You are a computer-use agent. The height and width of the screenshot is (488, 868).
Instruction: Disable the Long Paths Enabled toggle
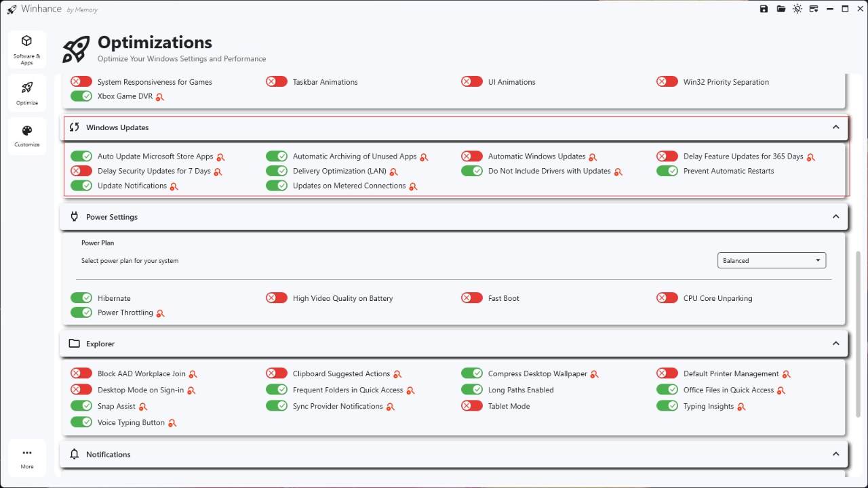[472, 390]
